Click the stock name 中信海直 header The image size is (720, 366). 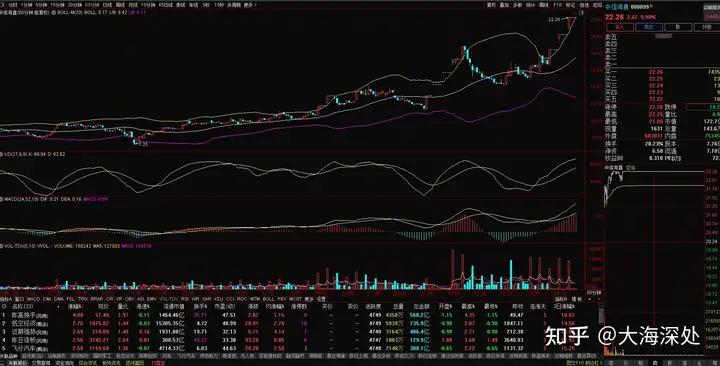(x=617, y=7)
